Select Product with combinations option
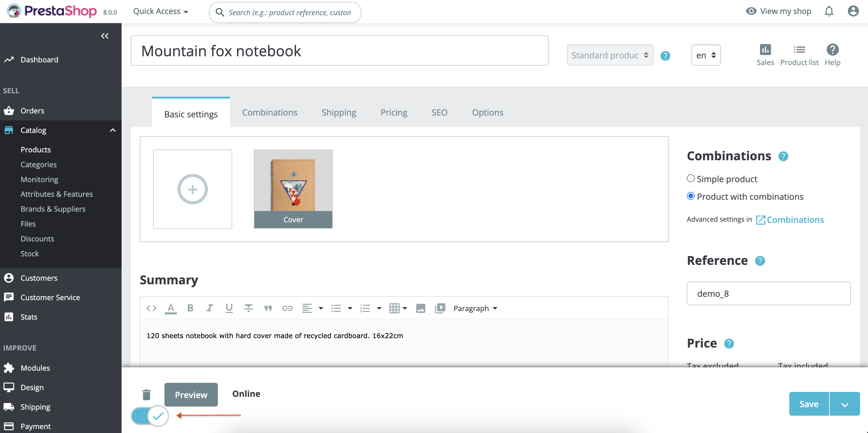The width and height of the screenshot is (868, 433). (x=691, y=196)
